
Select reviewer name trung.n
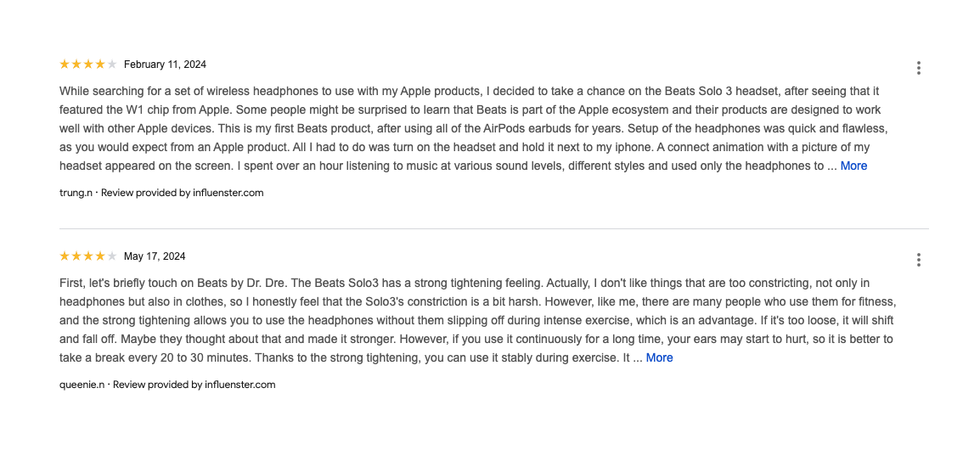(76, 193)
